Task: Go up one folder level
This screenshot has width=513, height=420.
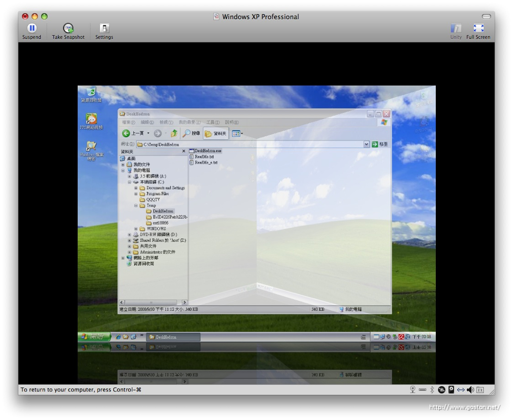Action: tap(174, 133)
